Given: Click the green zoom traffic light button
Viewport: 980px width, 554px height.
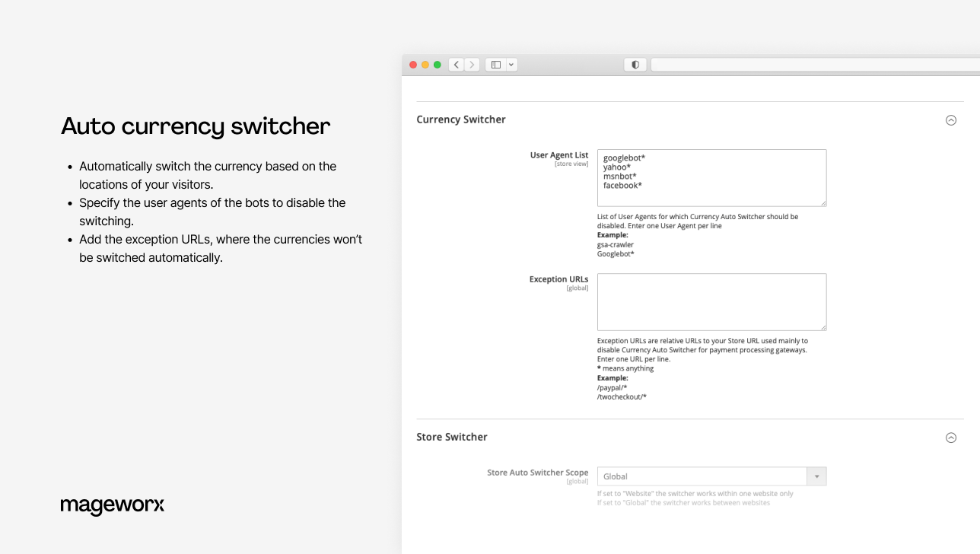Looking at the screenshot, I should 437,65.
